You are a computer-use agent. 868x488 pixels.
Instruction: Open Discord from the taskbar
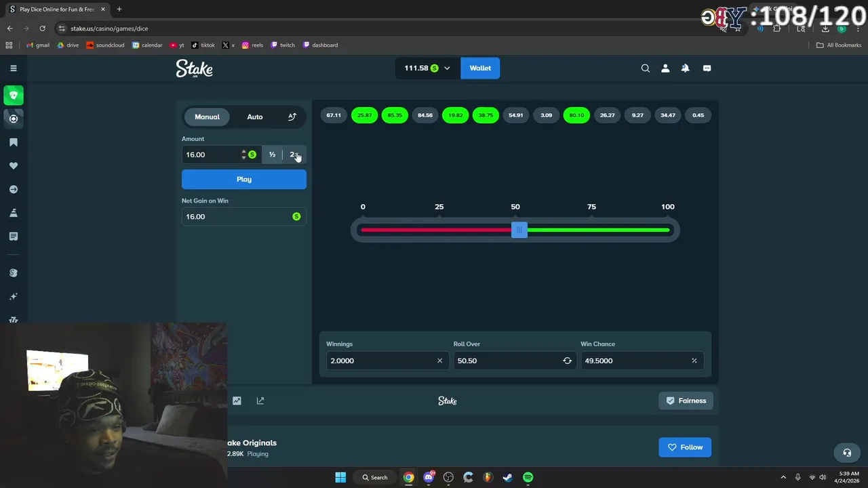(x=429, y=477)
